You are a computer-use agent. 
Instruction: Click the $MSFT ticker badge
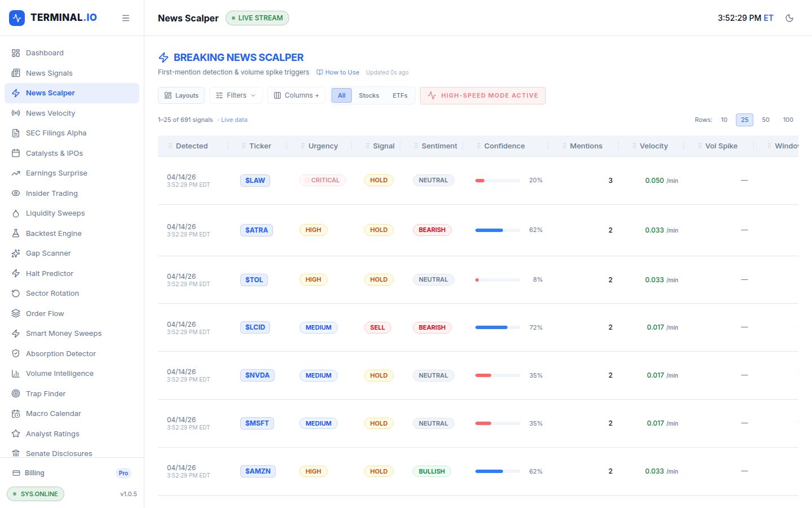pos(257,423)
